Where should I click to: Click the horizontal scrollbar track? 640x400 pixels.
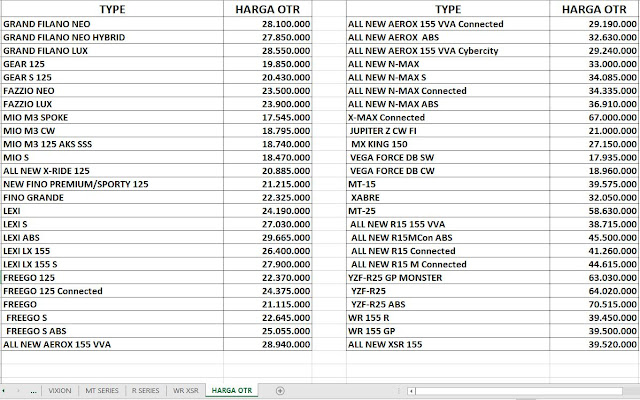coord(518,391)
